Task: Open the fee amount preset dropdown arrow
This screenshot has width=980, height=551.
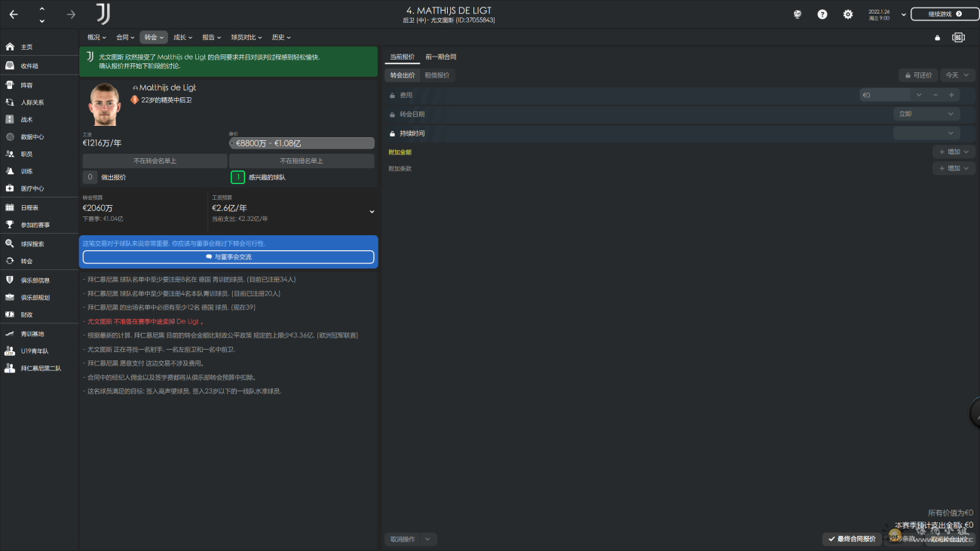Action: point(919,95)
